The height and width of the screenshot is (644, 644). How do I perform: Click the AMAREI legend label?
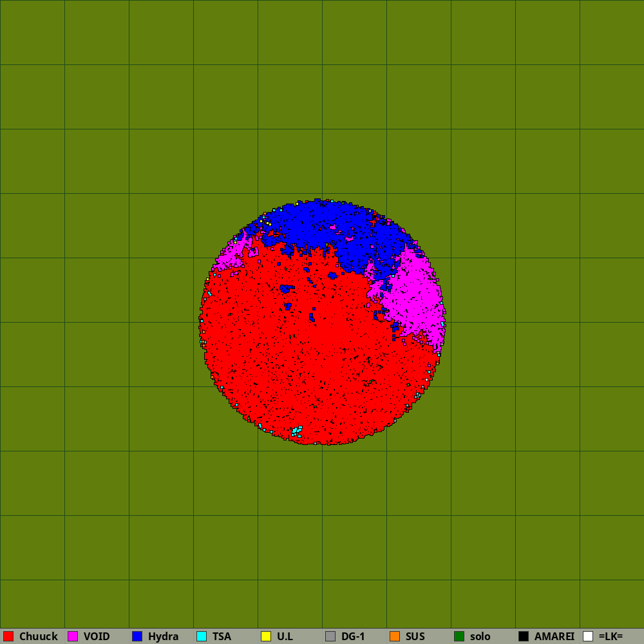tap(554, 636)
